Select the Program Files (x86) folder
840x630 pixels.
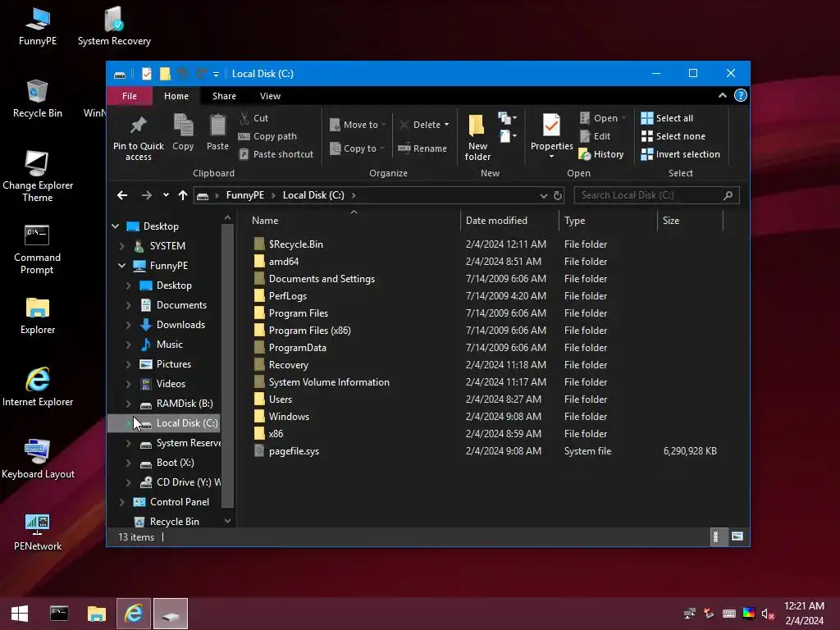[485, 331]
